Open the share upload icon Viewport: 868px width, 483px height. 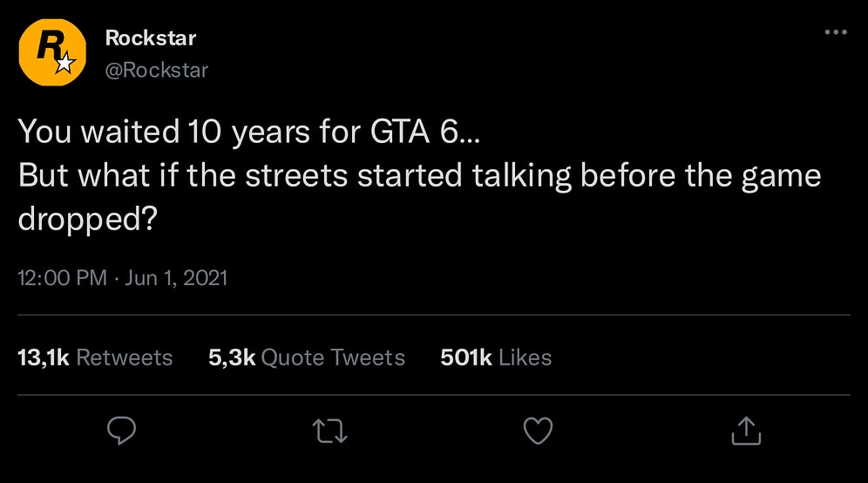coord(746,431)
